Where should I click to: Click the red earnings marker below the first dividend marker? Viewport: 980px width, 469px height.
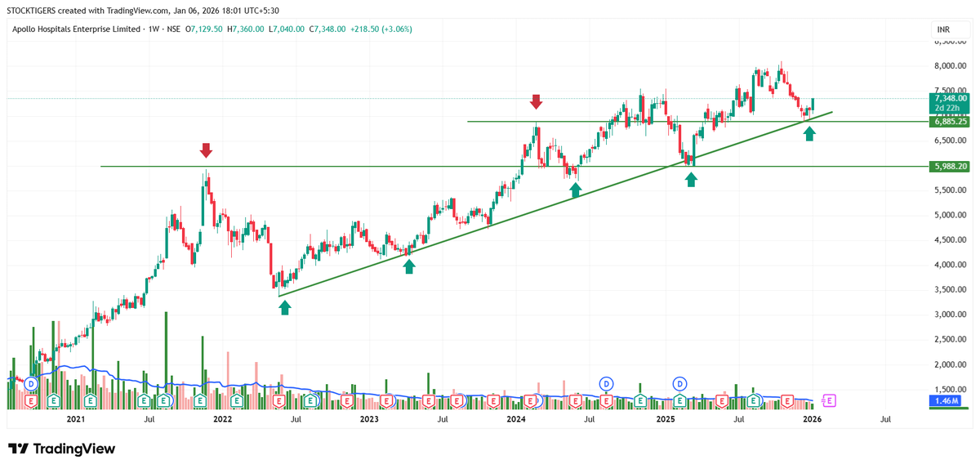[31, 400]
